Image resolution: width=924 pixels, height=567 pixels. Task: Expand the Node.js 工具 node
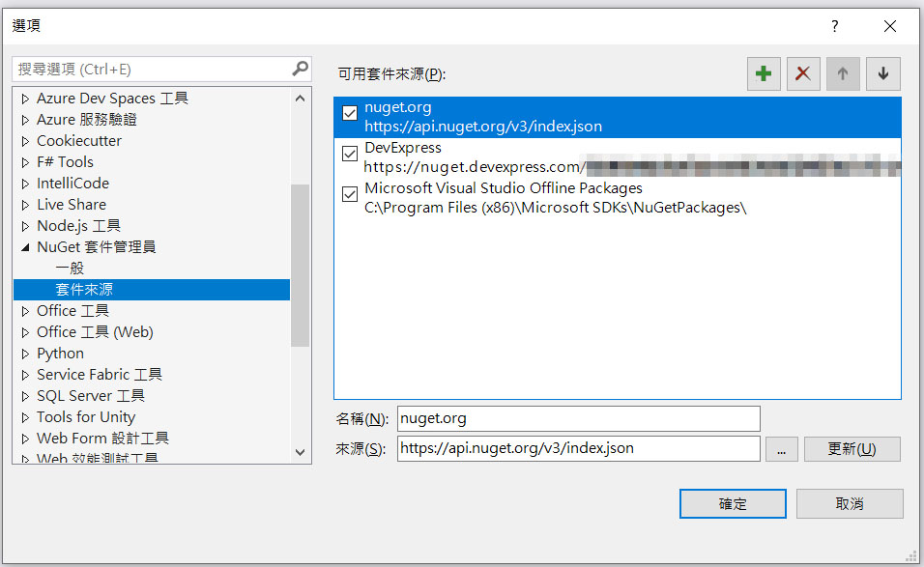point(25,225)
